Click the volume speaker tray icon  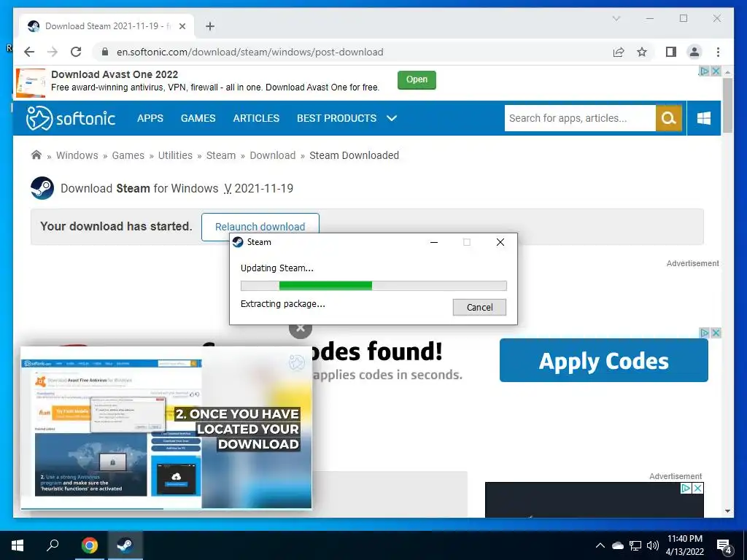coord(653,545)
